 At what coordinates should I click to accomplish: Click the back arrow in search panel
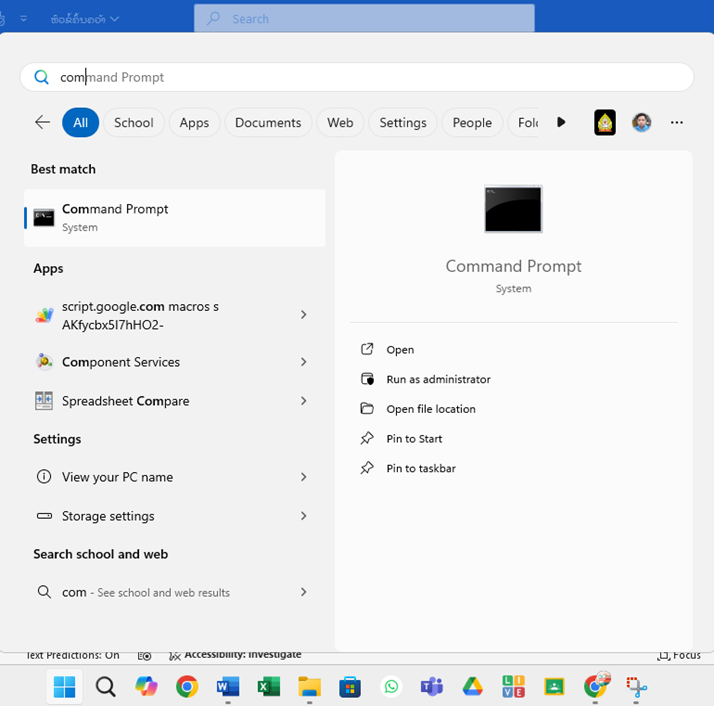coord(42,122)
